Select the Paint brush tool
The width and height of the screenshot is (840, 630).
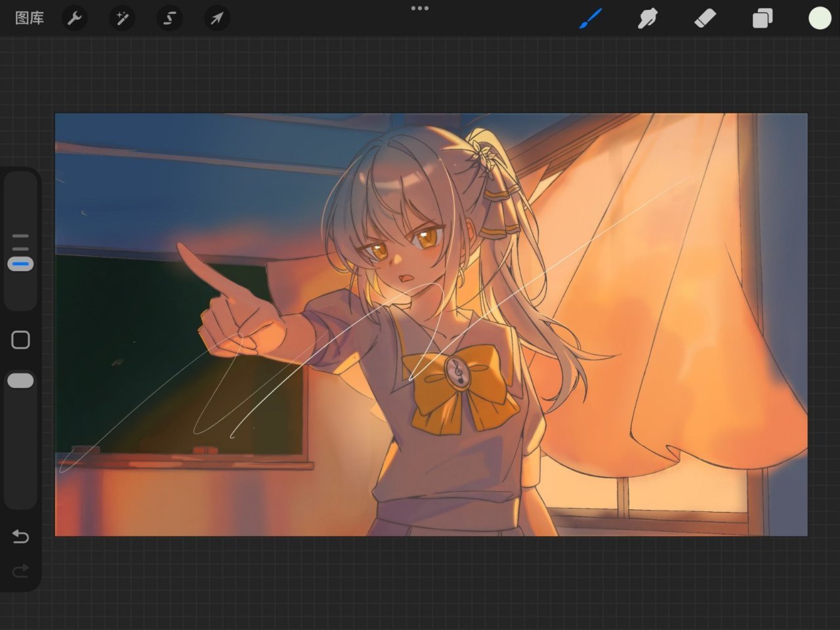(x=591, y=18)
